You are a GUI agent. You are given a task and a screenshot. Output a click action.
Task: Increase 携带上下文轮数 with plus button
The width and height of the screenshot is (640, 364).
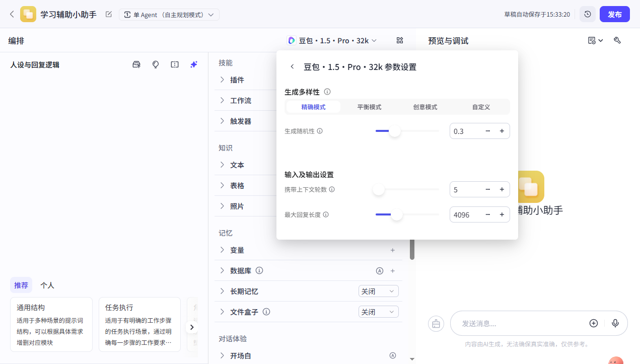[x=502, y=189]
